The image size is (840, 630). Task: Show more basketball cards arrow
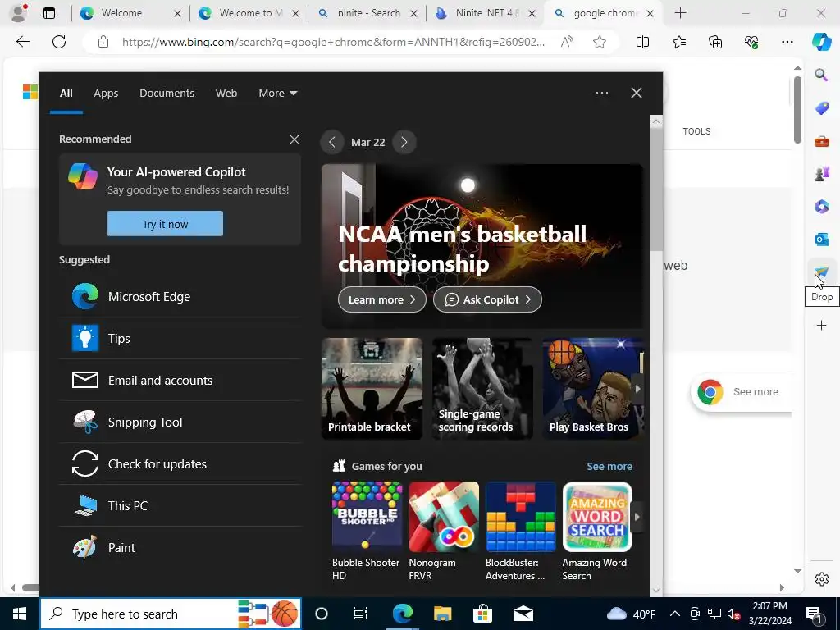637,389
